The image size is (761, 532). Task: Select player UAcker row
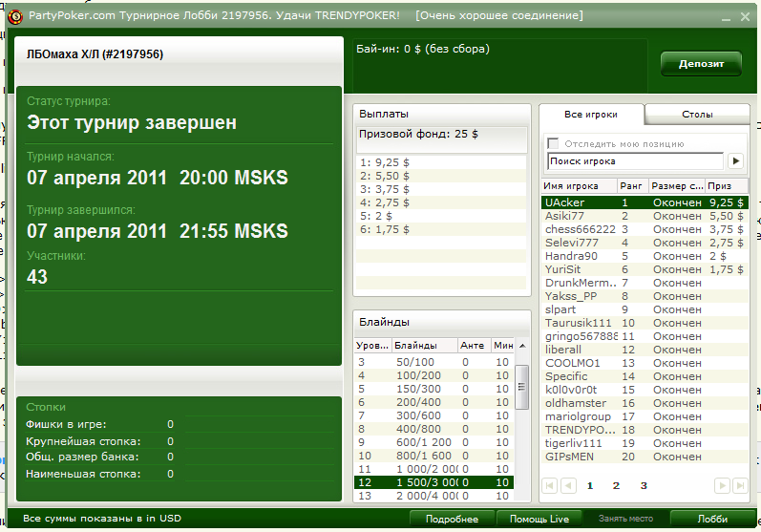click(x=645, y=202)
